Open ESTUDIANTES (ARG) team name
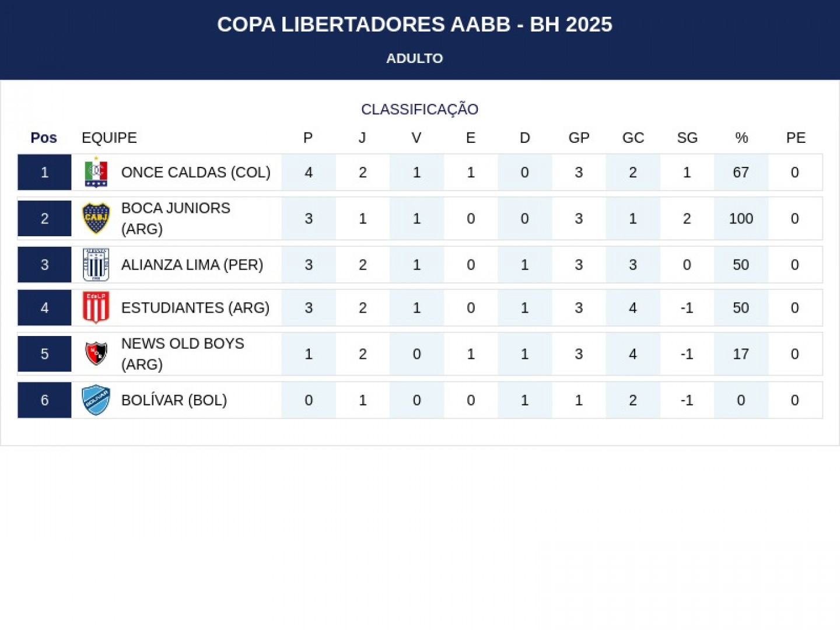This screenshot has height=630, width=840. [x=195, y=307]
